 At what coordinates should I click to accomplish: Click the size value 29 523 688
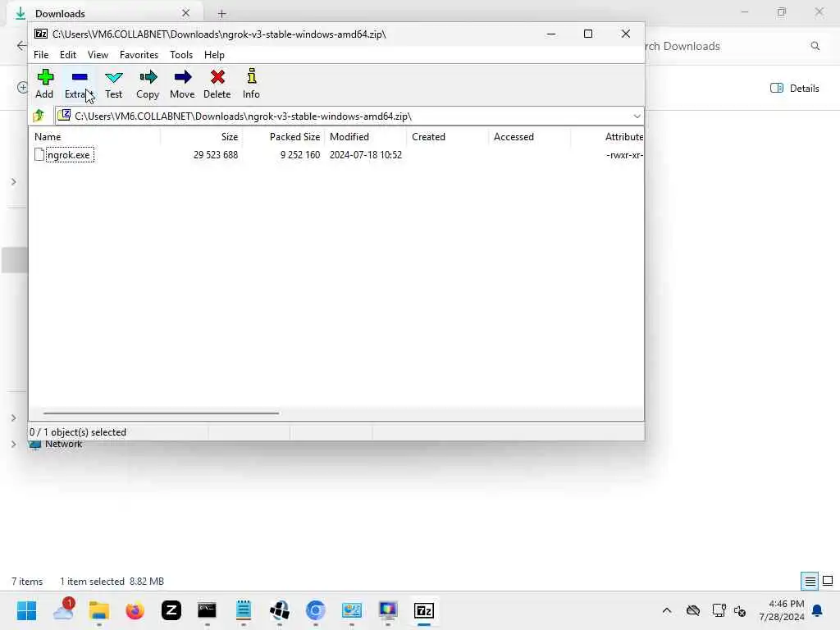click(216, 155)
